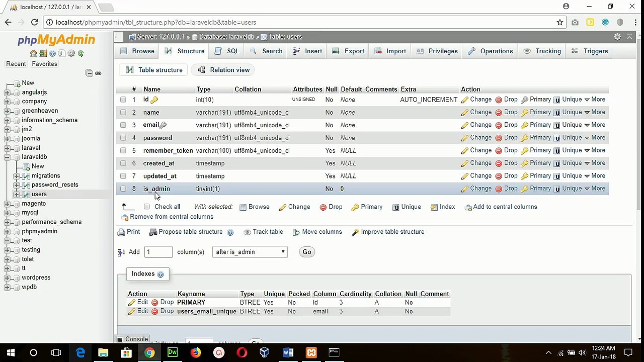Viewport: 644px width, 362px height.
Task: Expand the migrations table node
Action: pos(17,176)
